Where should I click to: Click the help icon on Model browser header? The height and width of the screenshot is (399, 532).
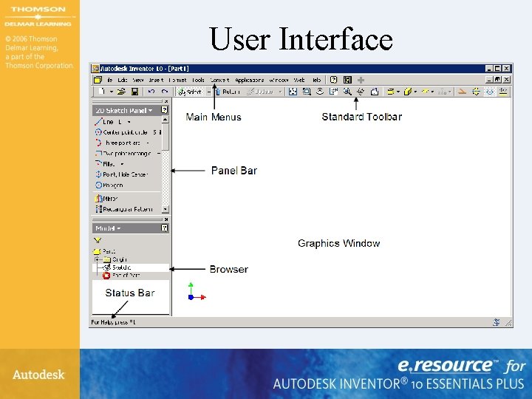pyautogui.click(x=165, y=228)
